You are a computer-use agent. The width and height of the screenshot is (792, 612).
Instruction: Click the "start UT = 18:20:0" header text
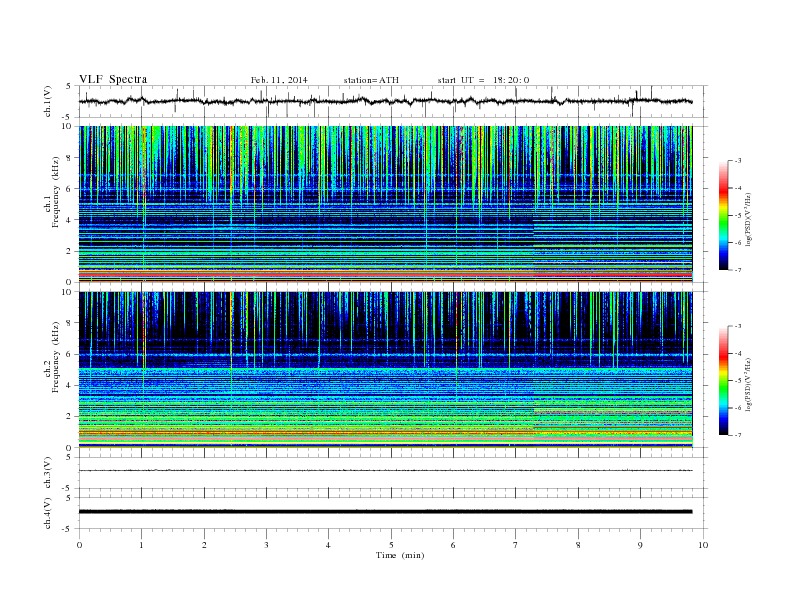tap(483, 80)
